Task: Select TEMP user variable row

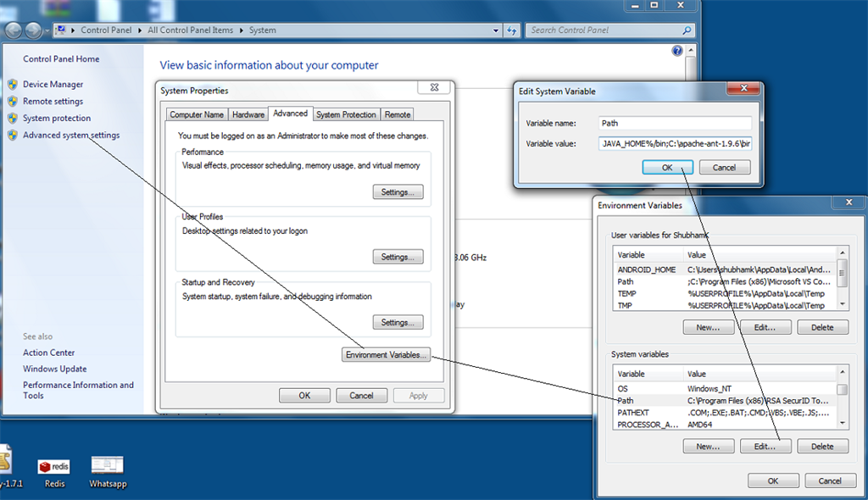Action: (724, 293)
